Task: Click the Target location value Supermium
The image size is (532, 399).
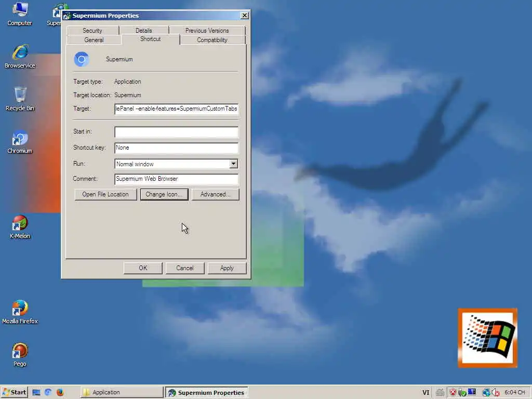Action: click(128, 96)
